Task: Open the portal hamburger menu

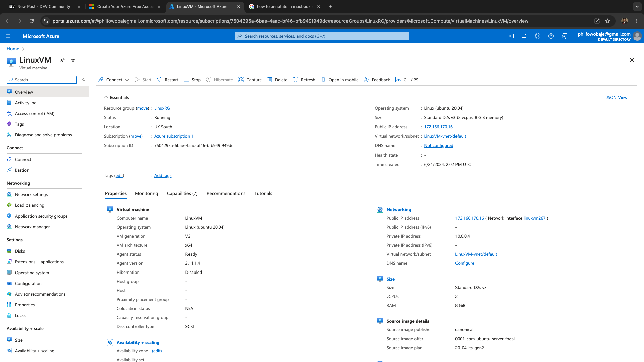Action: tap(8, 36)
